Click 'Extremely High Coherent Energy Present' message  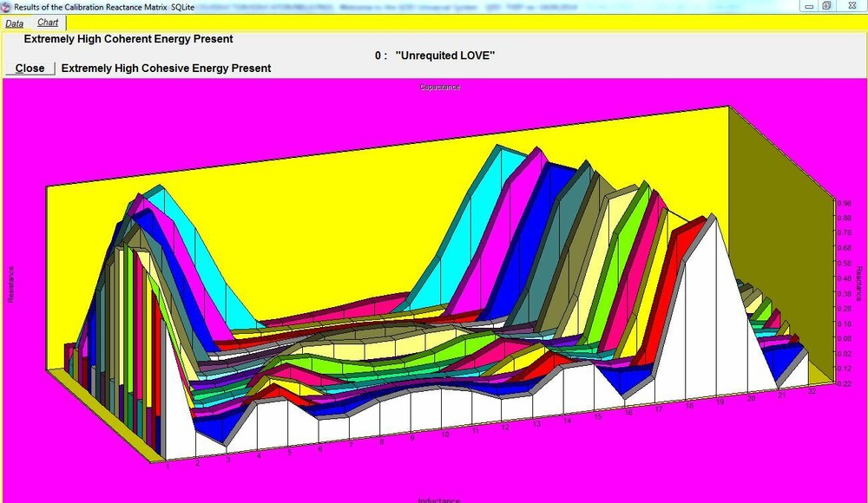(x=128, y=39)
